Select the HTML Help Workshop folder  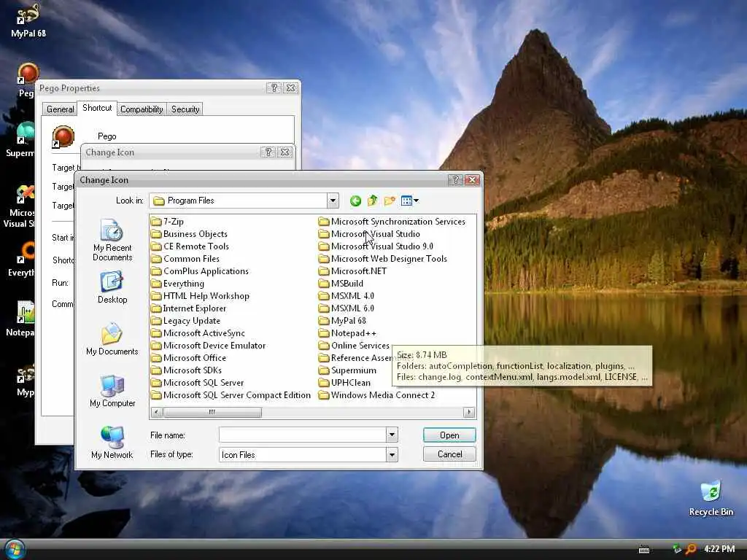(201, 296)
